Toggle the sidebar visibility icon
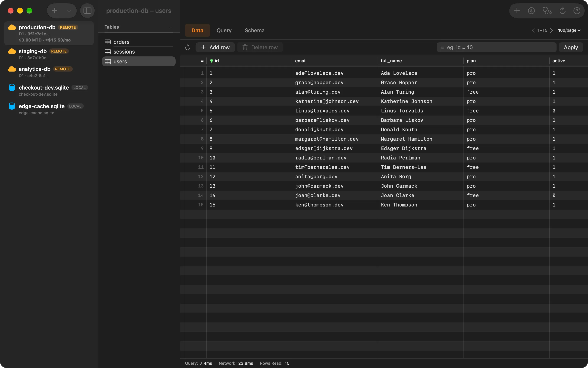The height and width of the screenshot is (368, 588). (87, 11)
